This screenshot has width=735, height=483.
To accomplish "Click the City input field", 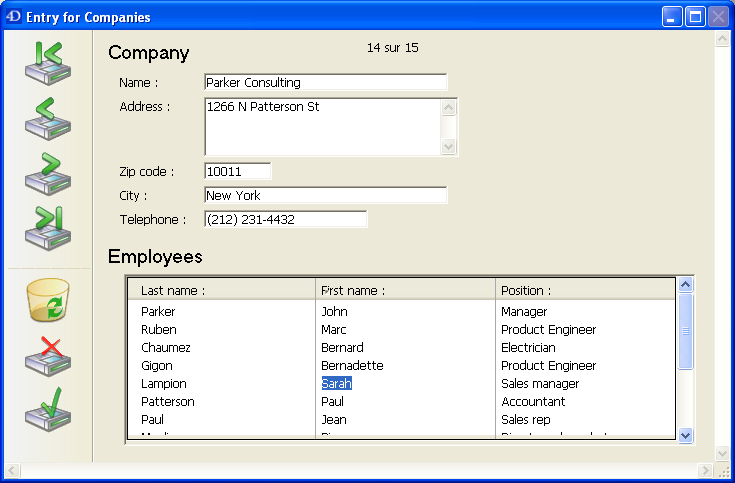I will pyautogui.click(x=325, y=195).
